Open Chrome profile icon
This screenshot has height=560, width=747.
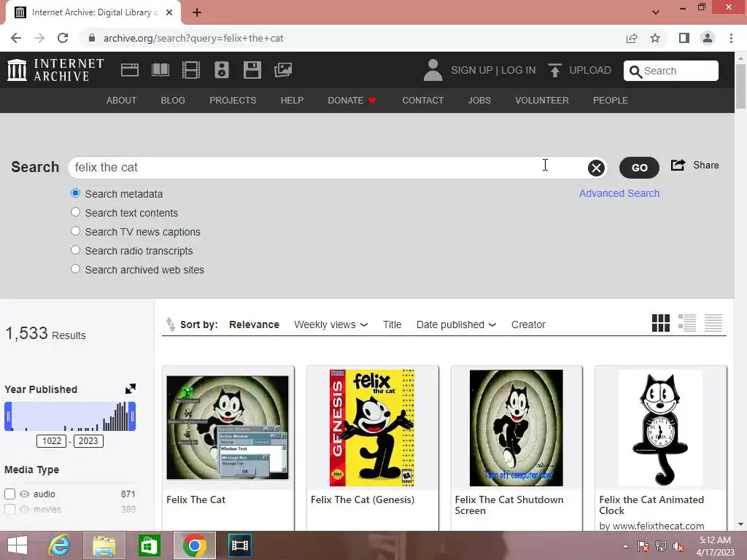[708, 38]
